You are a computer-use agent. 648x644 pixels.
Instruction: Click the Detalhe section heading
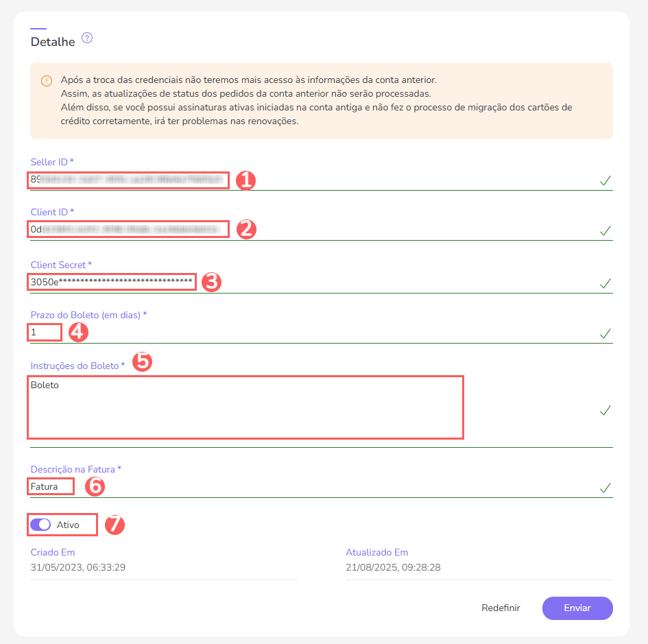53,41
